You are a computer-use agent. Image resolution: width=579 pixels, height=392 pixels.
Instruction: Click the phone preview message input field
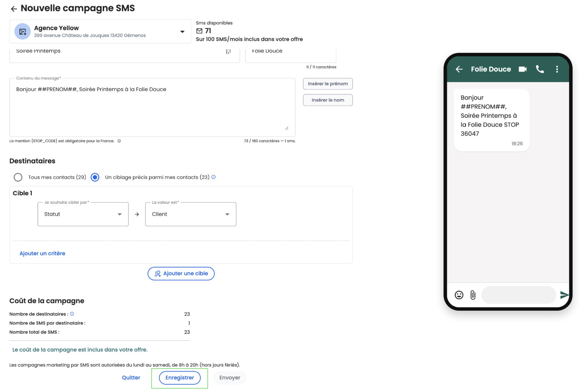(x=519, y=295)
